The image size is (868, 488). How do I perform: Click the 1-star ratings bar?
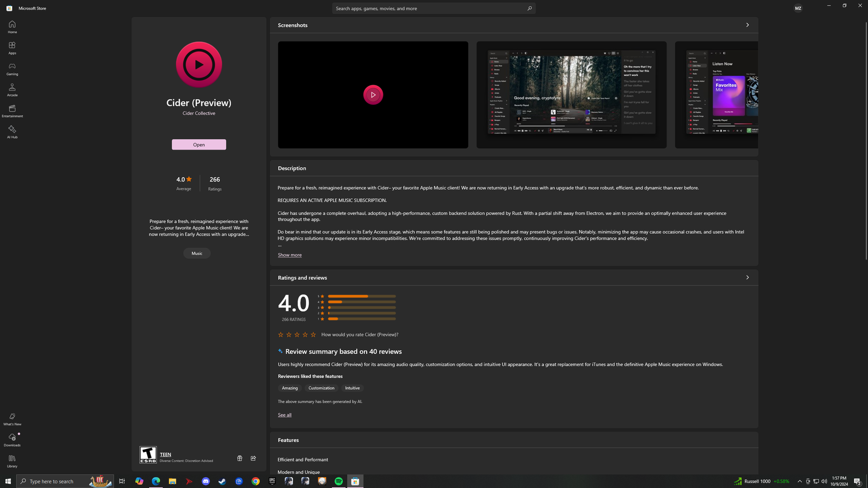coord(361,319)
